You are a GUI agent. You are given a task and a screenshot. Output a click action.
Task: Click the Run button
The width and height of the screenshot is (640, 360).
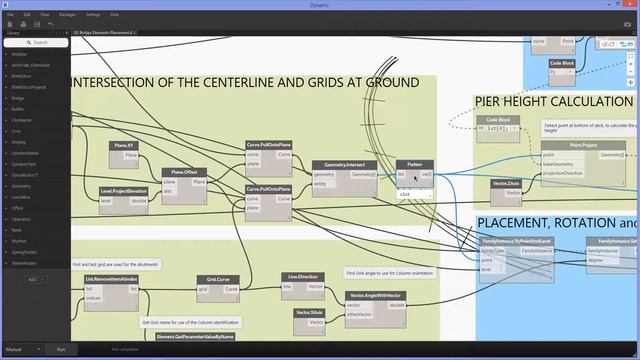coord(61,349)
